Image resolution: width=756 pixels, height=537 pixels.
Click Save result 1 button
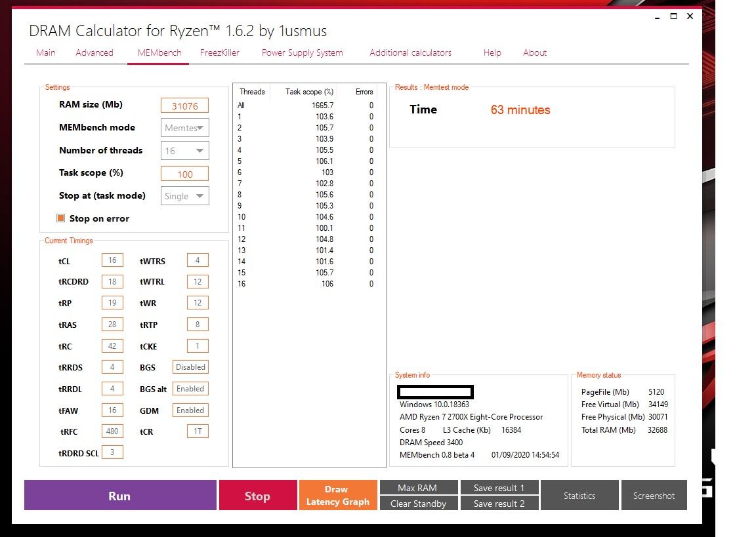click(499, 487)
